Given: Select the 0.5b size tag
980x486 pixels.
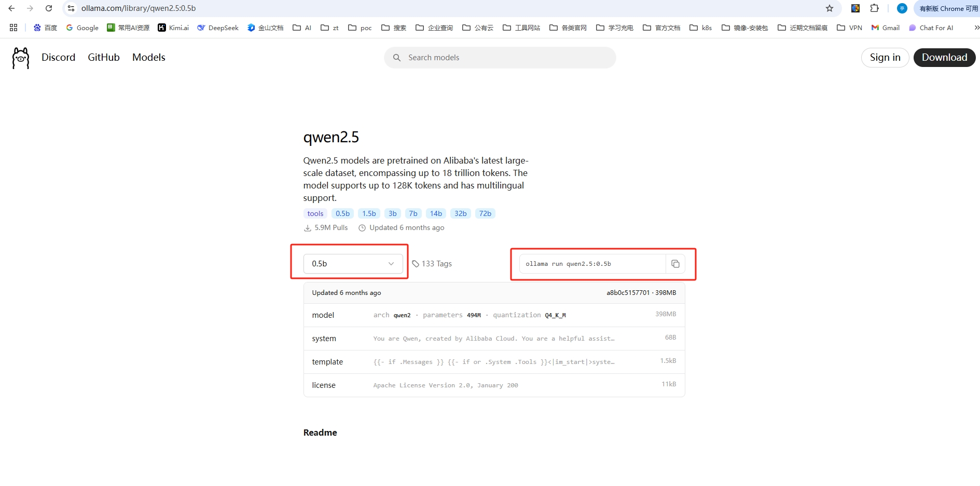Looking at the screenshot, I should pos(342,213).
